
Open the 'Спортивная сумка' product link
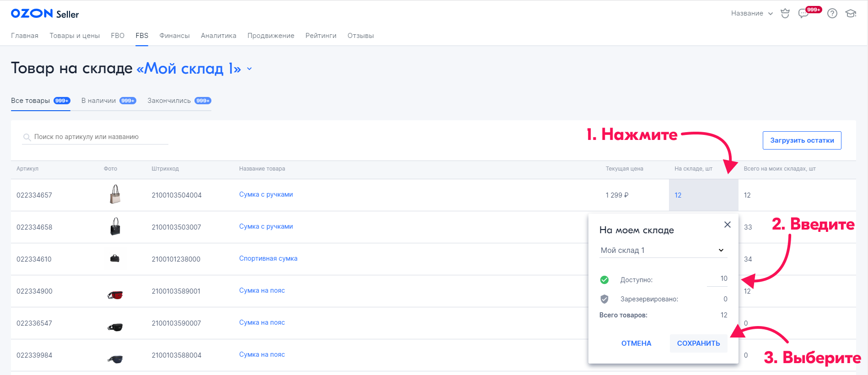268,258
